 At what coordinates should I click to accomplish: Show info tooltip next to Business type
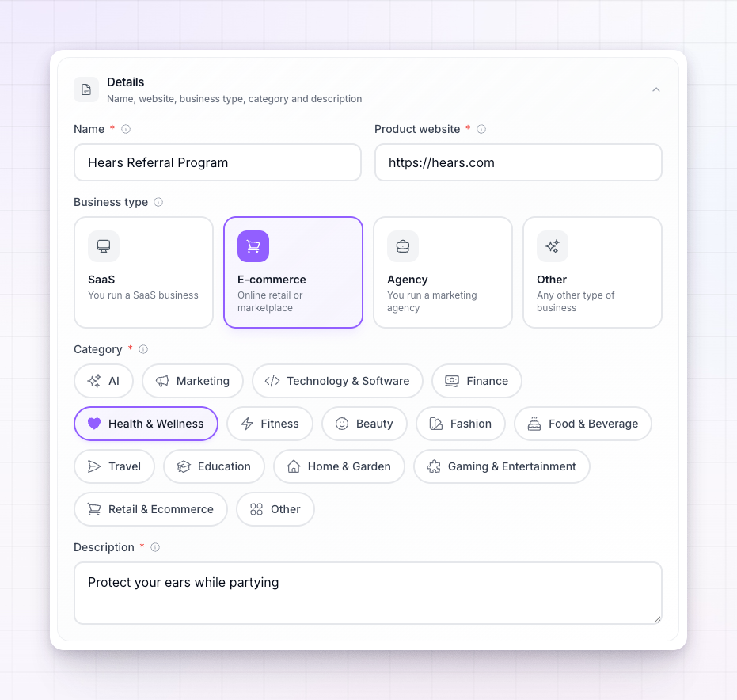[158, 202]
